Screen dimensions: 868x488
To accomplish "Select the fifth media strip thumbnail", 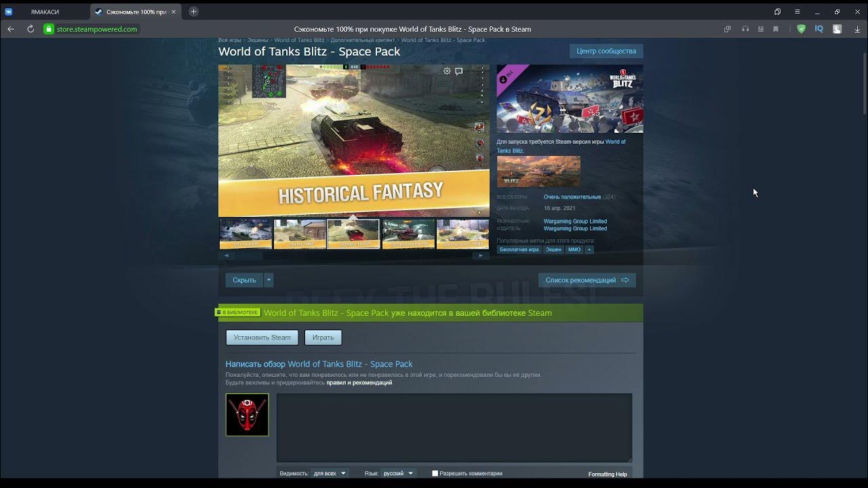I will click(x=462, y=234).
